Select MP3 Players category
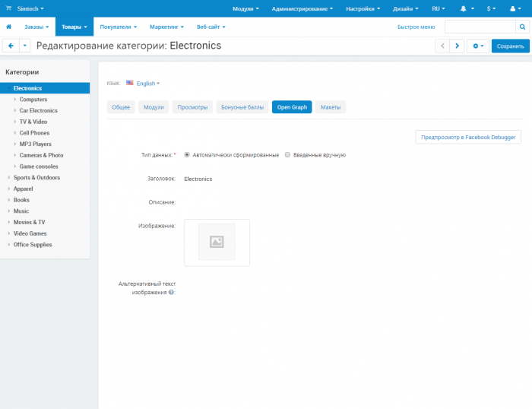 click(x=35, y=144)
